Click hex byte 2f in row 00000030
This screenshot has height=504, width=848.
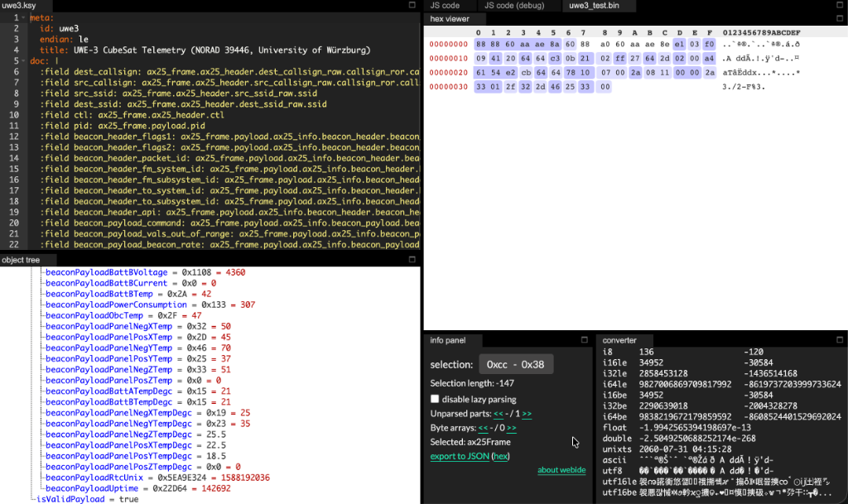pos(510,86)
